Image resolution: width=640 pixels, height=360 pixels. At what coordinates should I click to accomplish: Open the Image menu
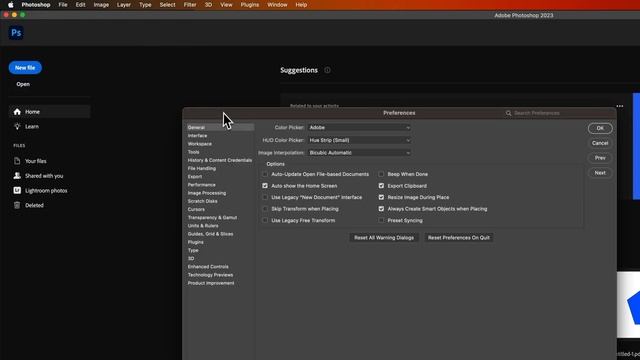click(101, 5)
